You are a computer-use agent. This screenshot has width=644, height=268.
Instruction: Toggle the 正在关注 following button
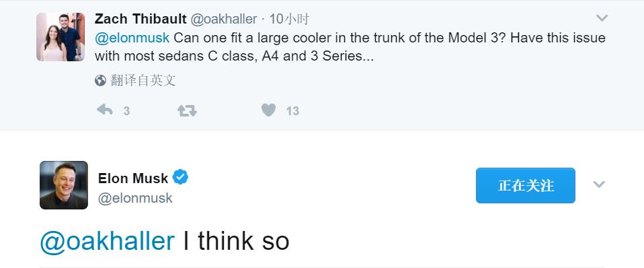(x=525, y=185)
